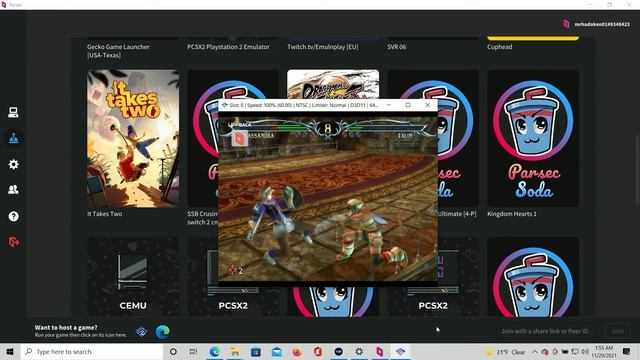The image size is (640, 360).
Task: Click PCSX2 icon in emulator title bar
Action: coord(224,105)
